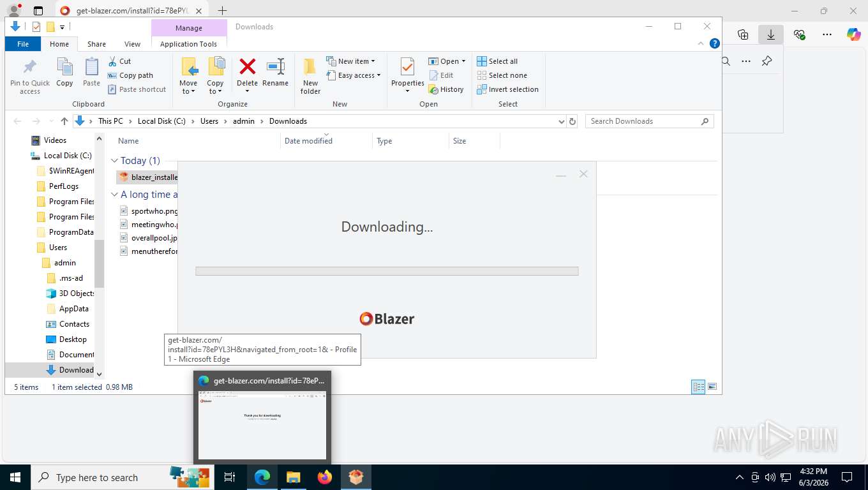Open Edge Downloads toolbar icon
Image resolution: width=868 pixels, height=490 pixels.
pyautogui.click(x=771, y=35)
